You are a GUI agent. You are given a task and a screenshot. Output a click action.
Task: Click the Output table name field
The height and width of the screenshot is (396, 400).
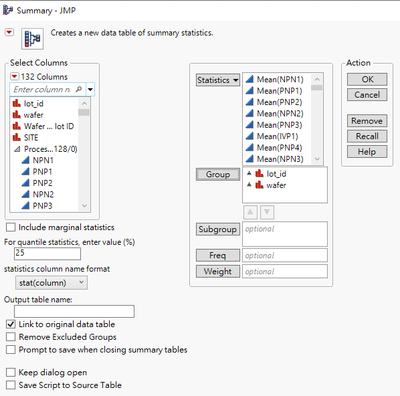74,311
